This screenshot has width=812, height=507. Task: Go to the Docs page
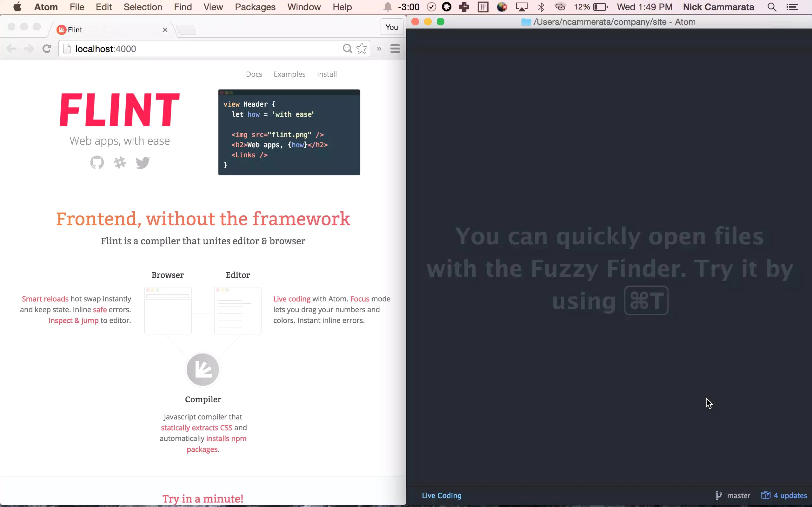tap(254, 74)
